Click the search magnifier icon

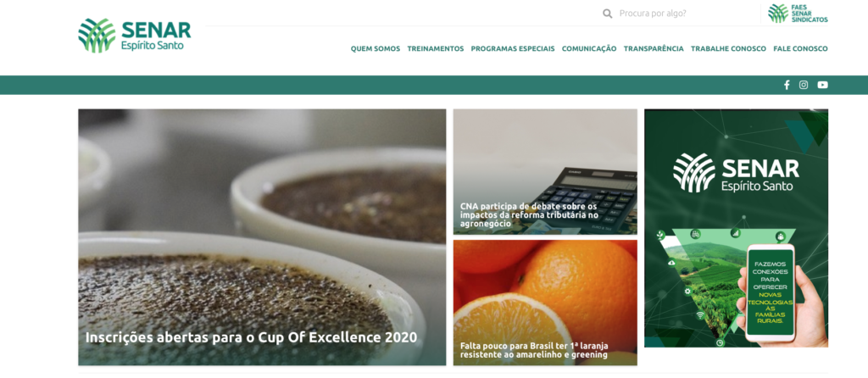click(x=607, y=14)
